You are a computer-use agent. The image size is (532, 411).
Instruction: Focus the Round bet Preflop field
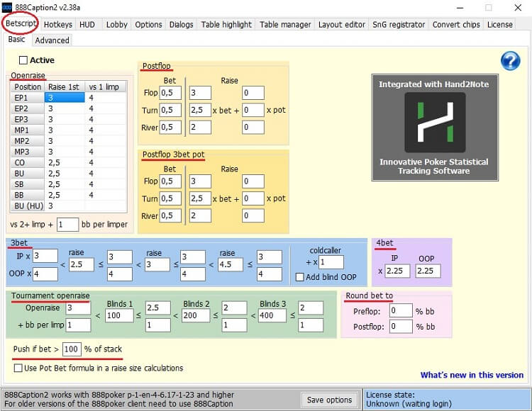pyautogui.click(x=401, y=310)
